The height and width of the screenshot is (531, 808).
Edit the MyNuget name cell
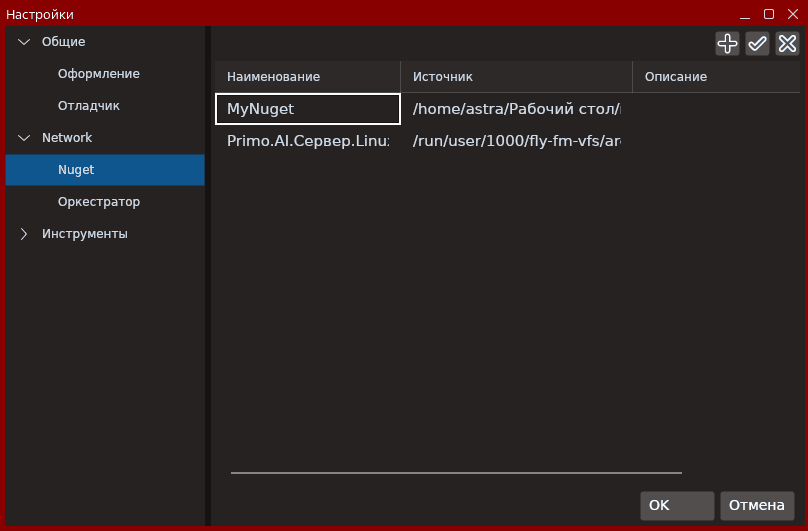pos(307,109)
